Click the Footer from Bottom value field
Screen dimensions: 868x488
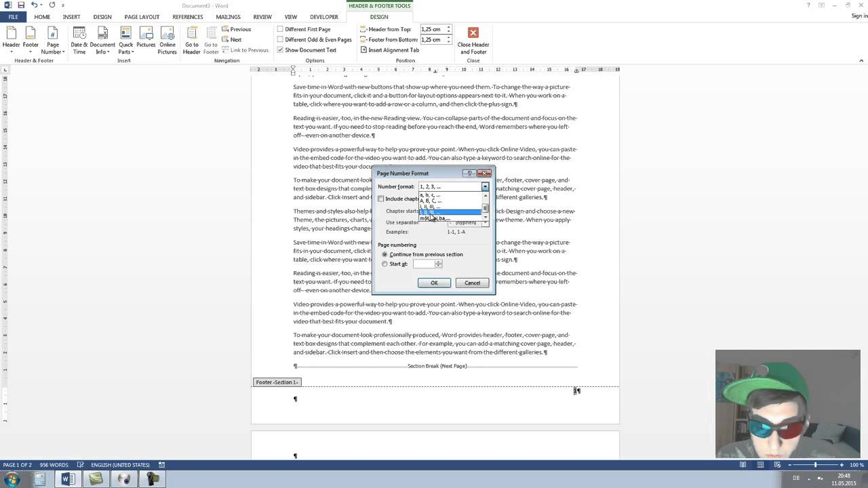click(x=433, y=39)
